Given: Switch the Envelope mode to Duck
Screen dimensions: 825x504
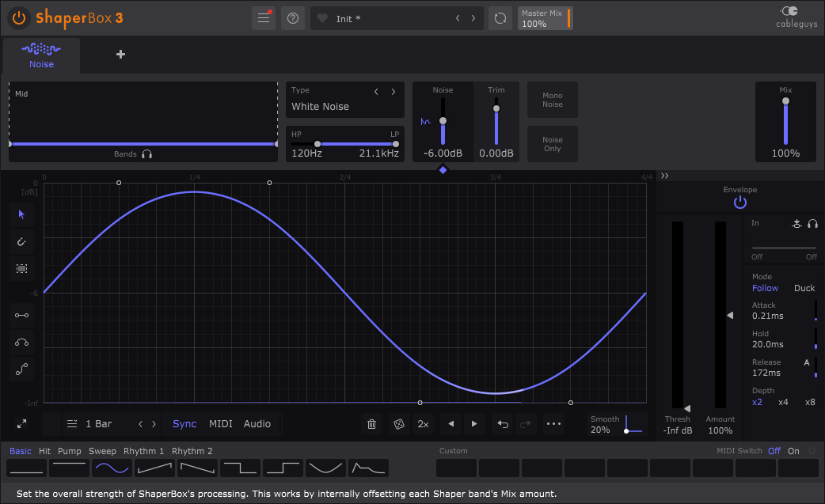Looking at the screenshot, I should click(x=804, y=288).
